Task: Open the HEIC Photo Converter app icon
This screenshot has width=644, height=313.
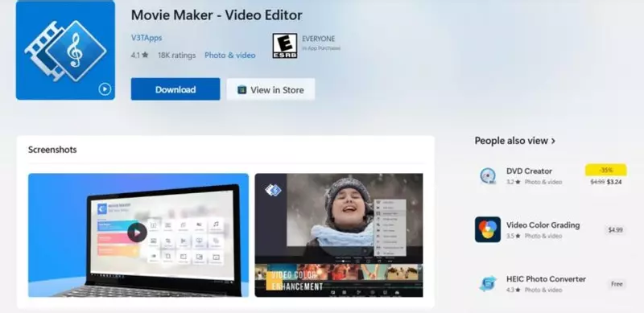Action: click(488, 284)
